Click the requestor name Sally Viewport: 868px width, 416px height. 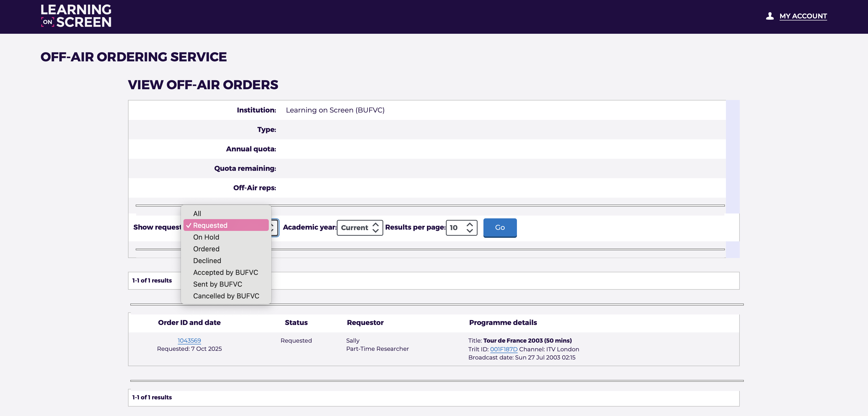[353, 341]
